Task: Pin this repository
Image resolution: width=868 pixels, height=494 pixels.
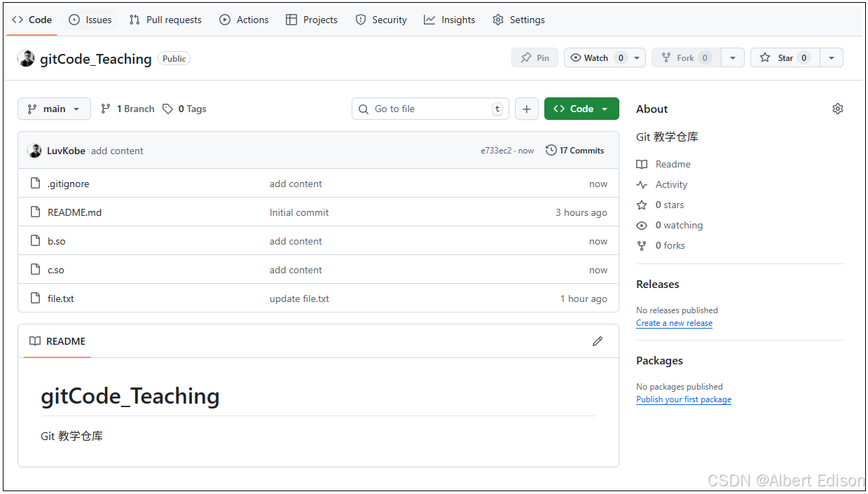Action: [535, 57]
